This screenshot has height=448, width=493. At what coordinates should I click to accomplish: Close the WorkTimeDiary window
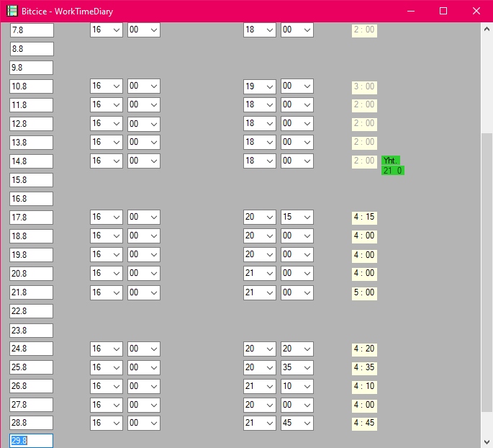(476, 12)
